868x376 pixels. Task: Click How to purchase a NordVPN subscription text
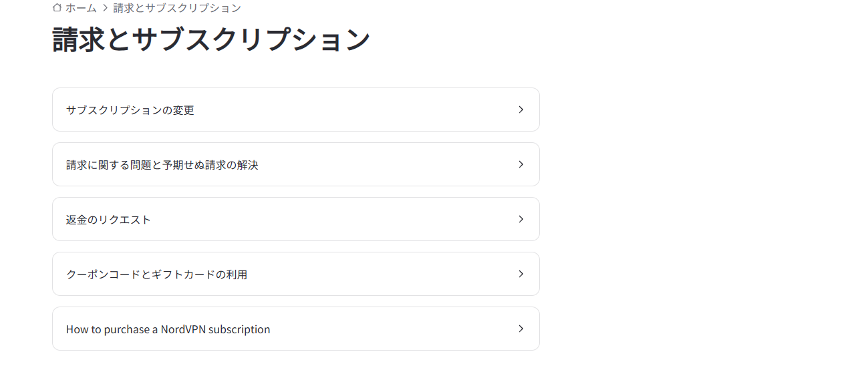point(168,329)
